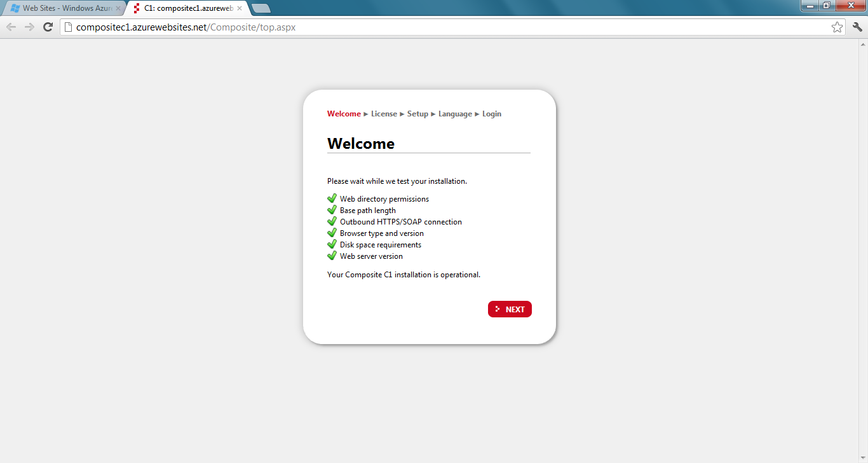Reload the current page
Viewport: 868px width, 463px height.
(x=48, y=27)
